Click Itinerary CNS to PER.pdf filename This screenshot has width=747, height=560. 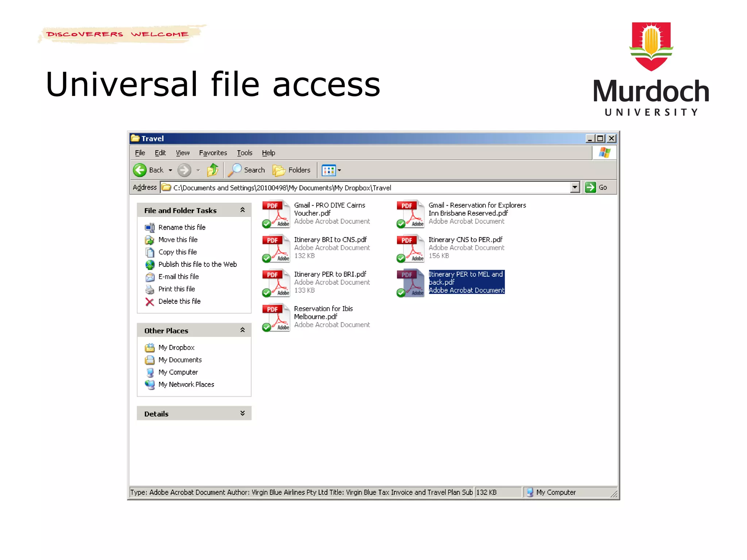[466, 240]
